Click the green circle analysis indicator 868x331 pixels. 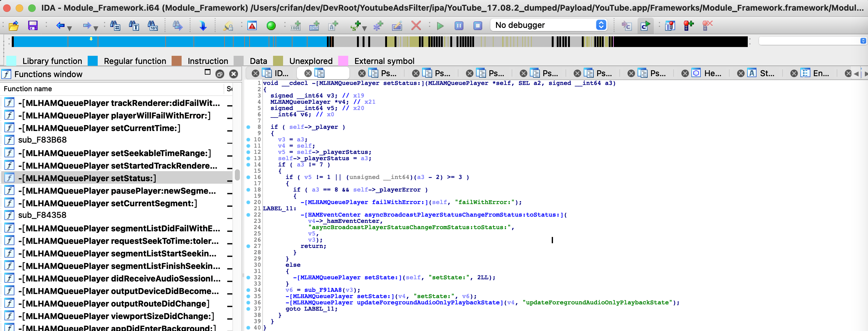(x=271, y=26)
